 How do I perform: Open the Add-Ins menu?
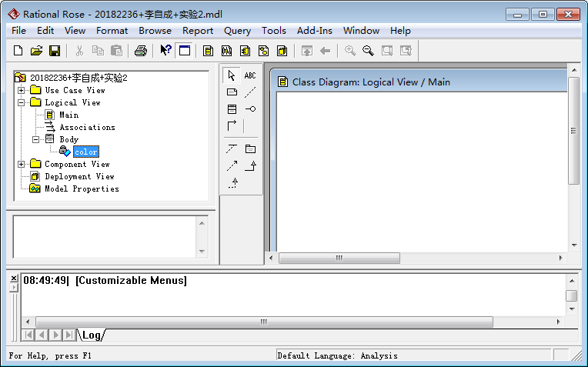click(314, 31)
